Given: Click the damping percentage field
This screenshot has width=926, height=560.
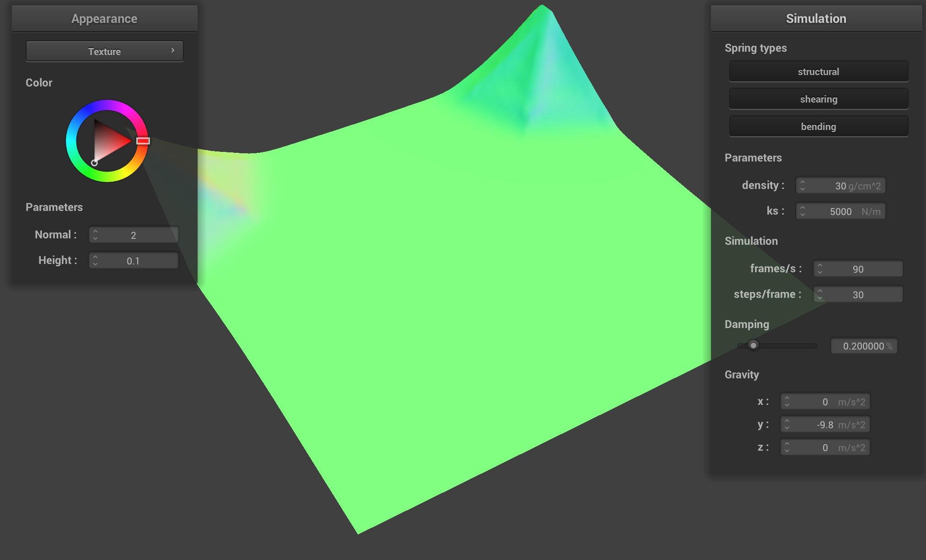Looking at the screenshot, I should [x=864, y=346].
